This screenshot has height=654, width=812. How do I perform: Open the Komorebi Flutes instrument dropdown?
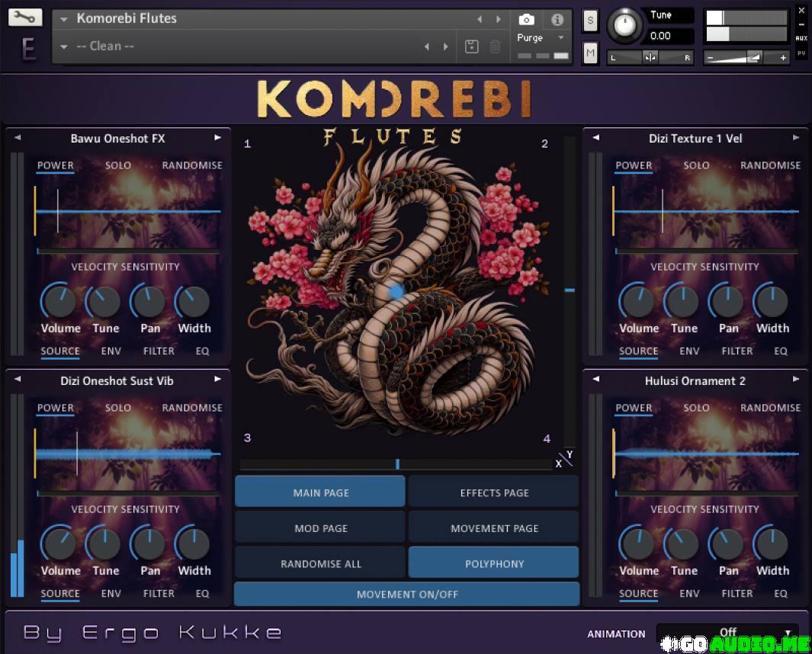(64, 20)
